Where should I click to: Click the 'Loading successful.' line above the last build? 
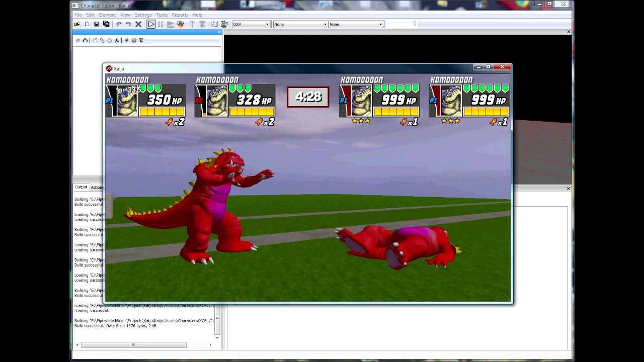tap(92, 311)
